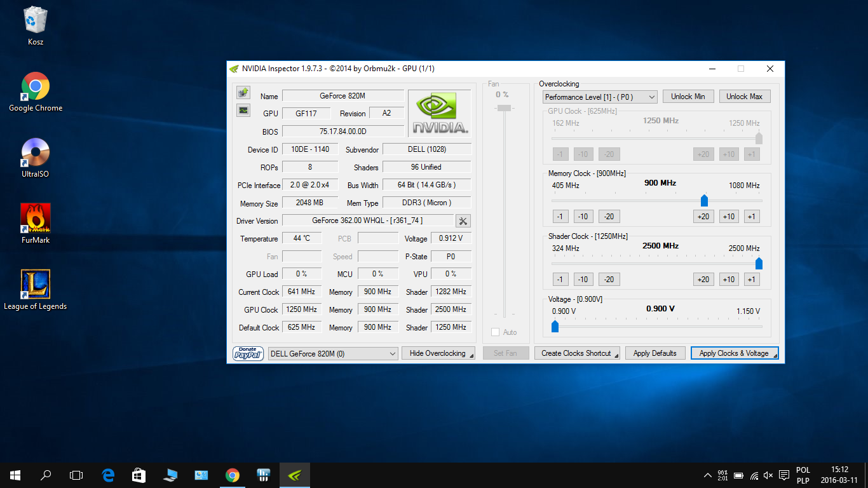The image size is (868, 488).
Task: Click the Temperature value 44 °C
Action: tap(302, 238)
